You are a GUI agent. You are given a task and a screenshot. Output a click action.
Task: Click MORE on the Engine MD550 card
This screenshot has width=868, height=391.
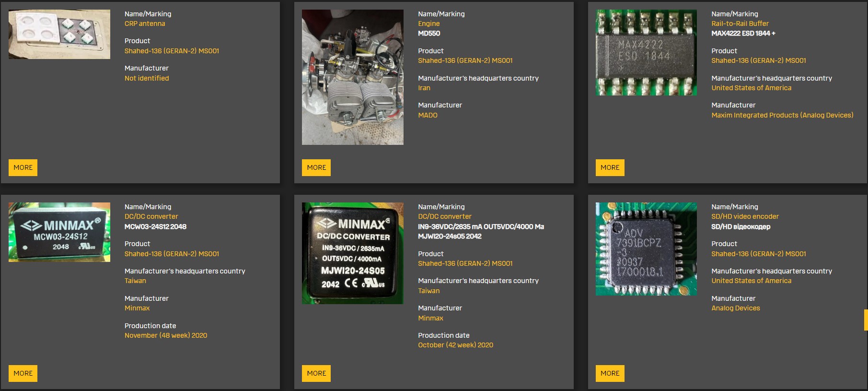point(316,167)
